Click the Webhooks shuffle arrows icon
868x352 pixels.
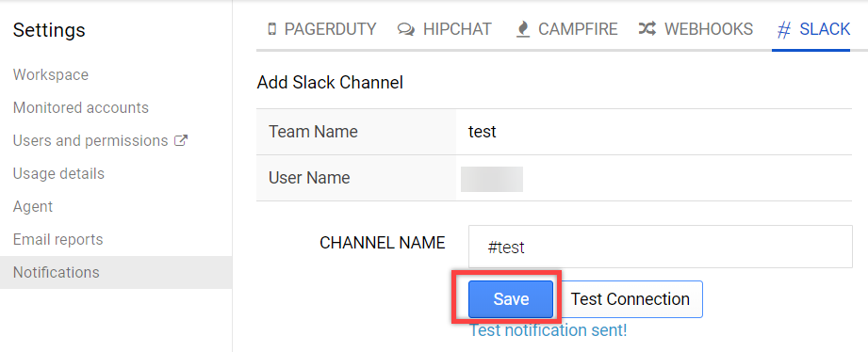point(647,29)
